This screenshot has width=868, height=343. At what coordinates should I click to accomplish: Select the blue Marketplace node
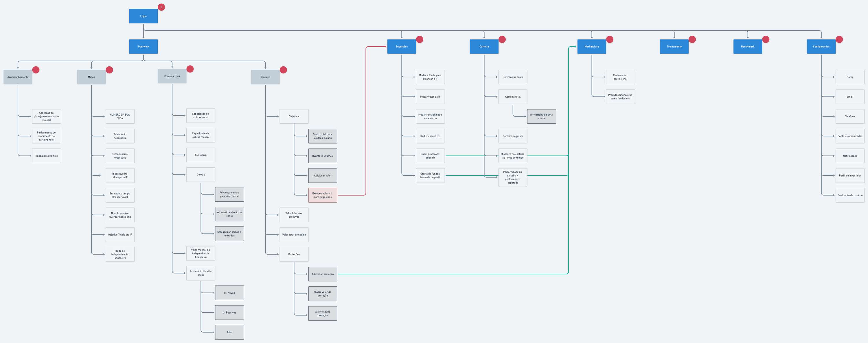pyautogui.click(x=592, y=47)
